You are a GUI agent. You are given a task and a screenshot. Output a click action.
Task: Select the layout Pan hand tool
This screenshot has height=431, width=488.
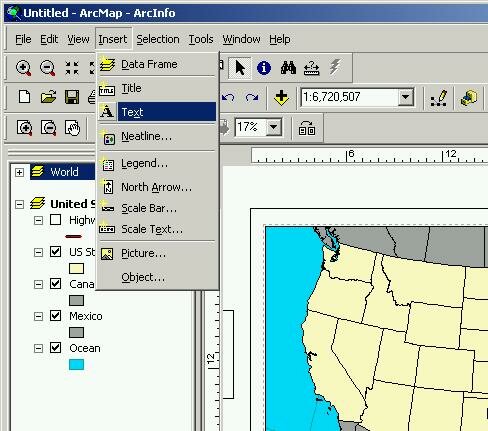pos(72,128)
